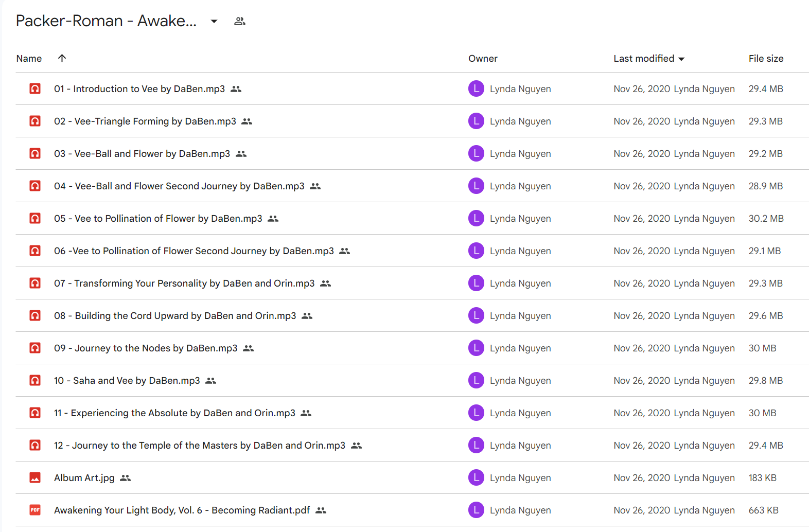Click shared icon next to 09 Journey Nodes file
The width and height of the screenshot is (809, 532).
(249, 348)
